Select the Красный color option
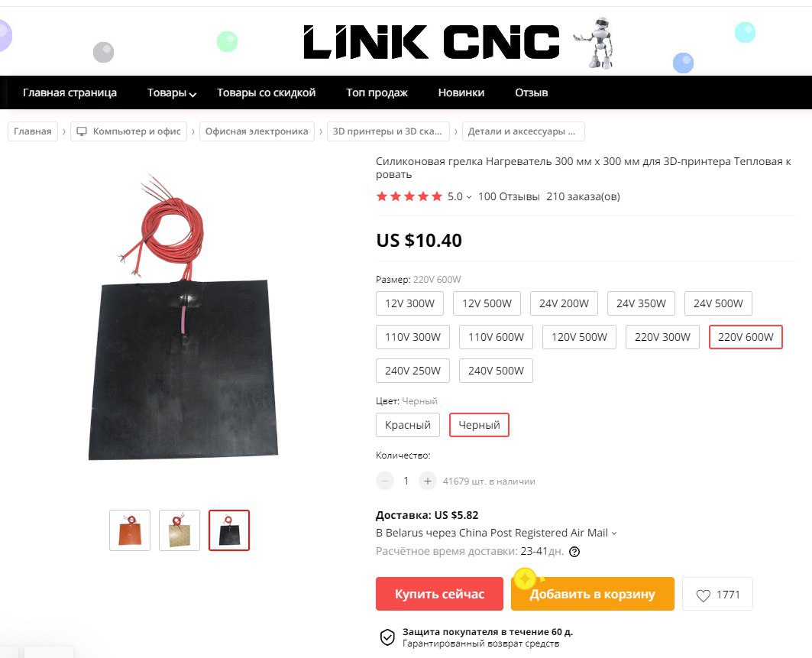The image size is (812, 658). [x=408, y=425]
